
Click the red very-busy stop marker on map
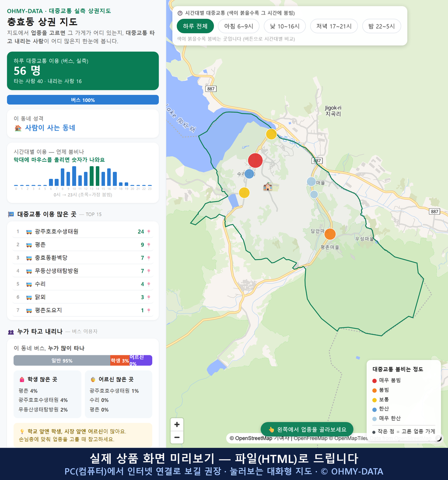point(255,160)
